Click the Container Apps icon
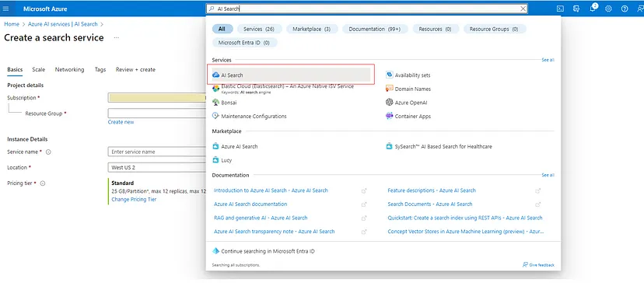 [x=390, y=117]
